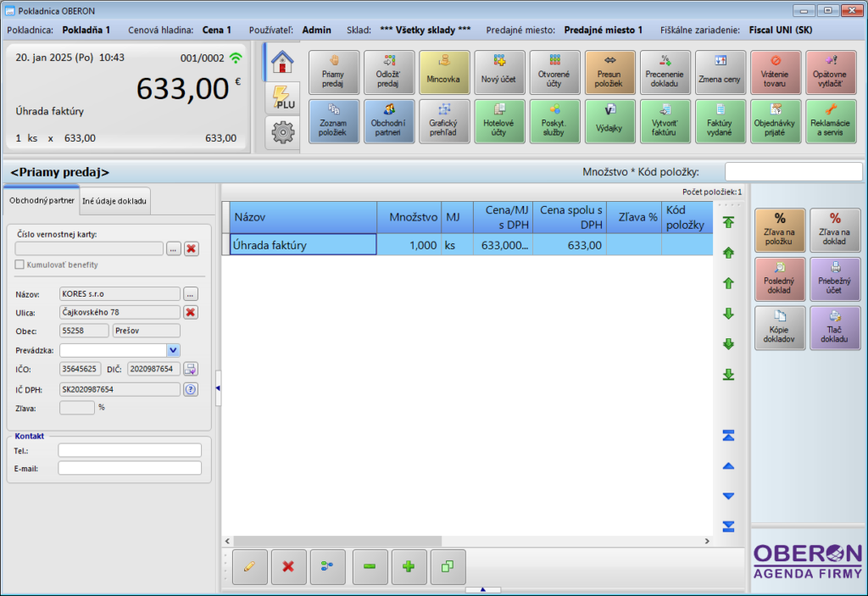Image resolution: width=868 pixels, height=596 pixels.
Task: Open Reklamácie a servis
Action: pyautogui.click(x=831, y=121)
